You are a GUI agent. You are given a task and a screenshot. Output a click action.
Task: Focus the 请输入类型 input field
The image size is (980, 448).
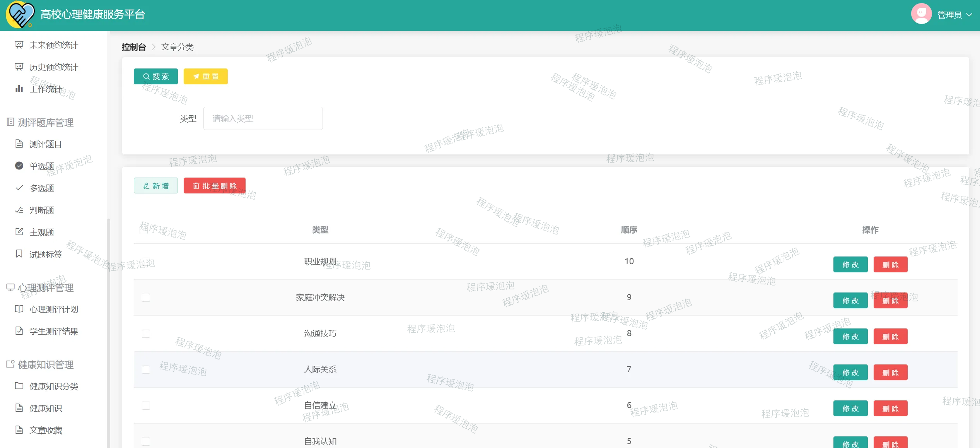tap(263, 118)
